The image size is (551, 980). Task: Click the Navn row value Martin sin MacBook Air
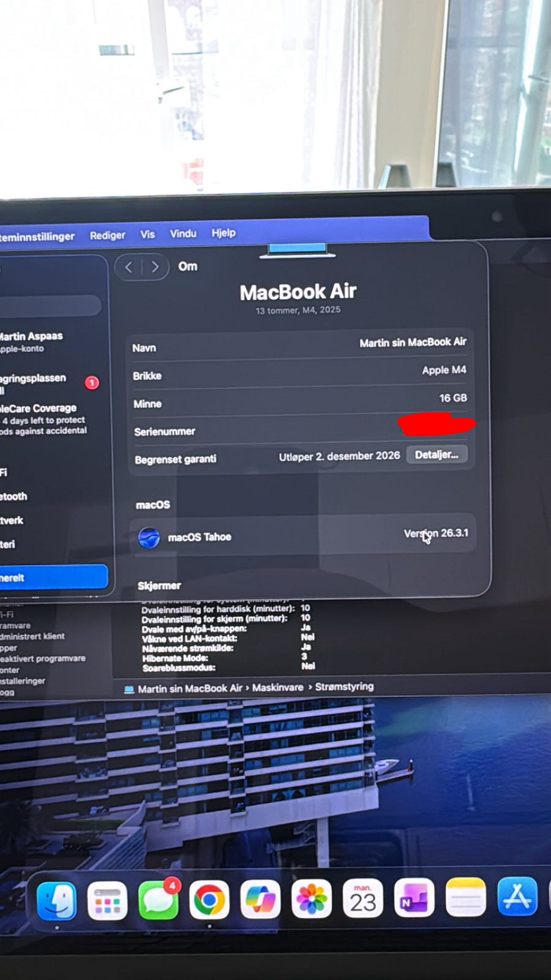413,342
